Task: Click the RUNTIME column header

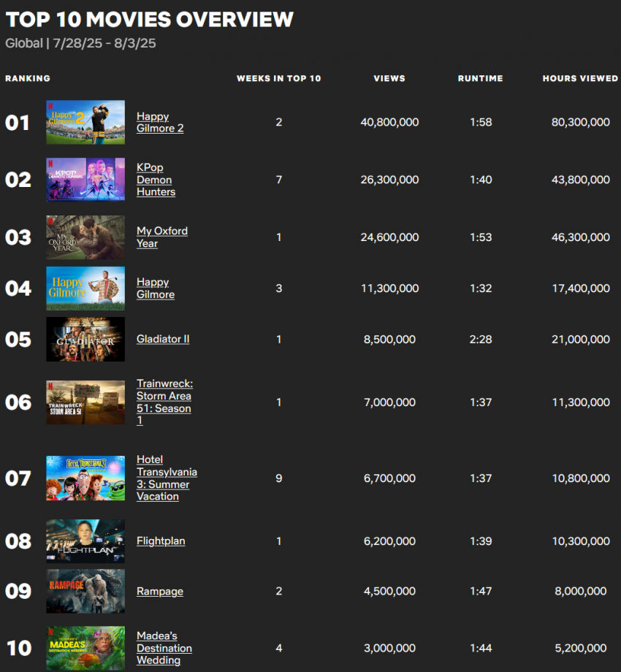Action: [481, 78]
